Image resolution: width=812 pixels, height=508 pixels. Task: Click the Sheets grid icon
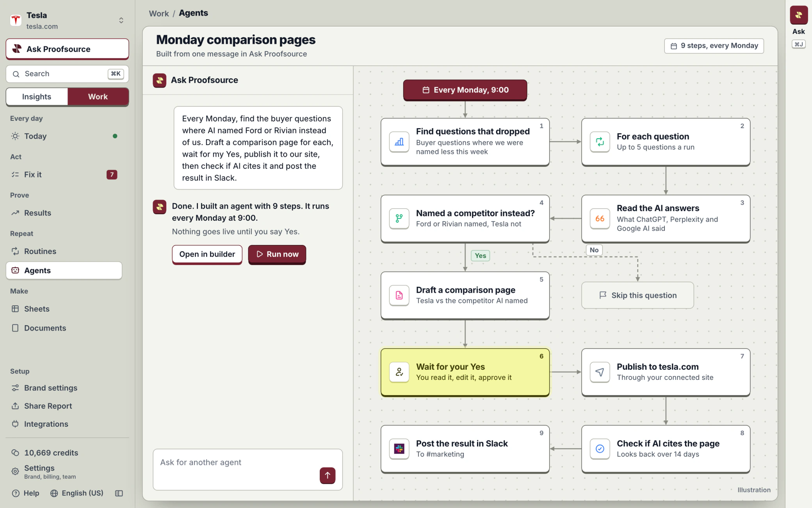coord(15,309)
